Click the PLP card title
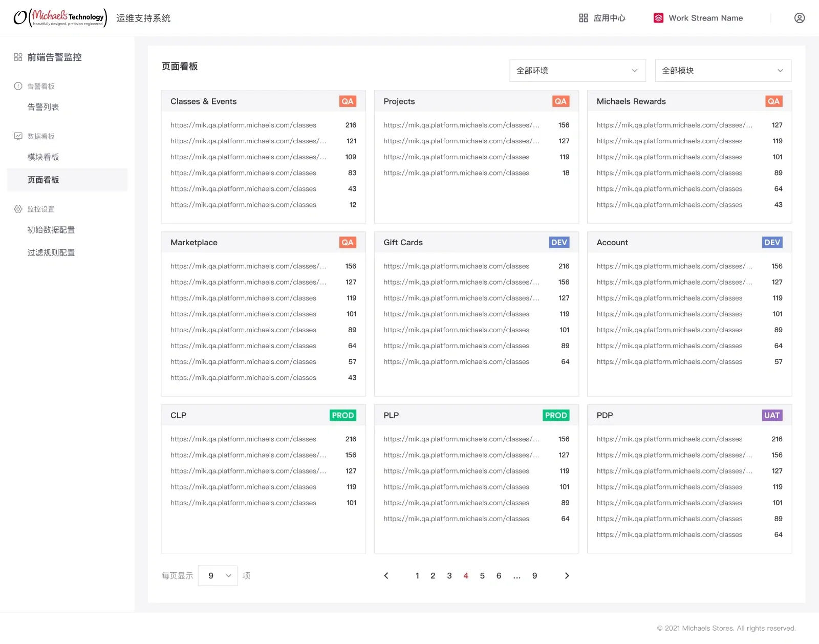Screen dimensions: 819x644 [x=391, y=415]
